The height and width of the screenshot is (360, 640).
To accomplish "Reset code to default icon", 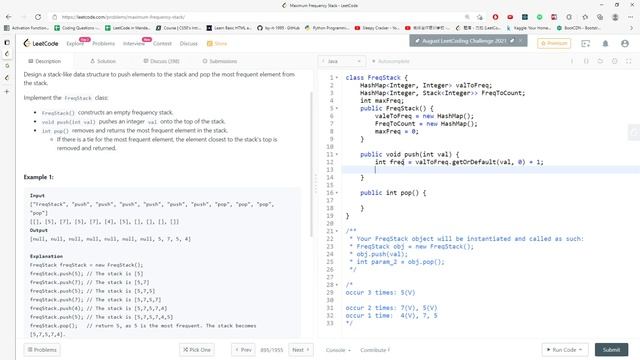I will 600,61.
